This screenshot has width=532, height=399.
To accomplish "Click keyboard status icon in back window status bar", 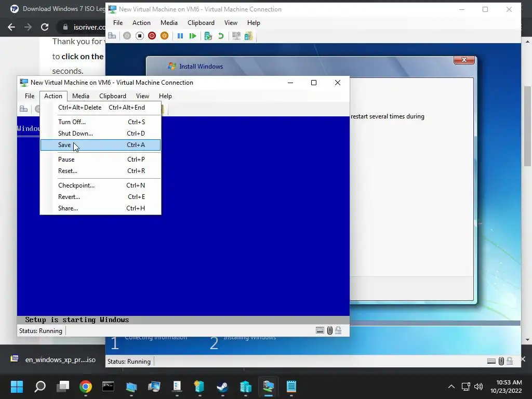I will [x=491, y=361].
